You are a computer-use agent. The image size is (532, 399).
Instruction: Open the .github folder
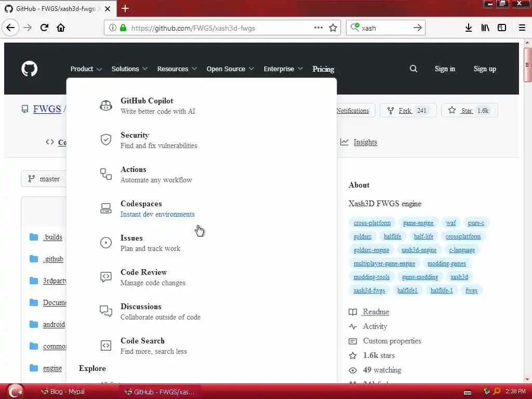pyautogui.click(x=53, y=259)
